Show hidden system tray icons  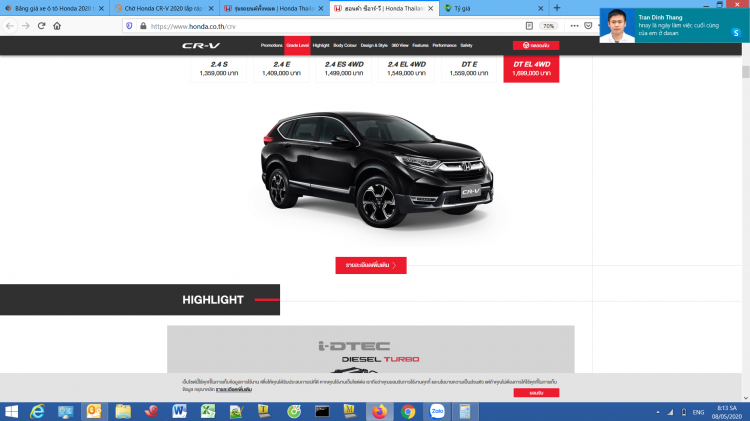point(658,412)
